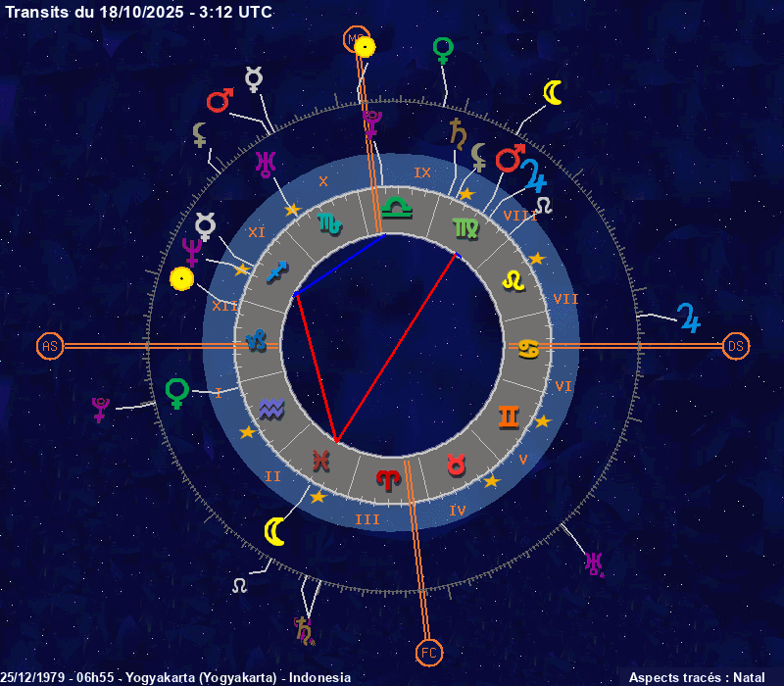Click the yellow Moon below house II
This screenshot has height=686, width=784.
point(274,530)
